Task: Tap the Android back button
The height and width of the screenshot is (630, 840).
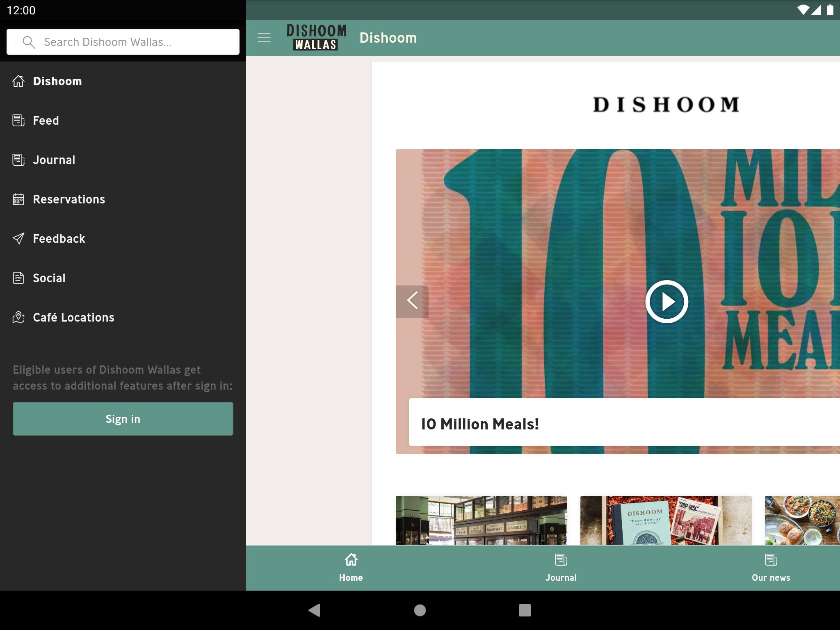Action: (x=315, y=610)
